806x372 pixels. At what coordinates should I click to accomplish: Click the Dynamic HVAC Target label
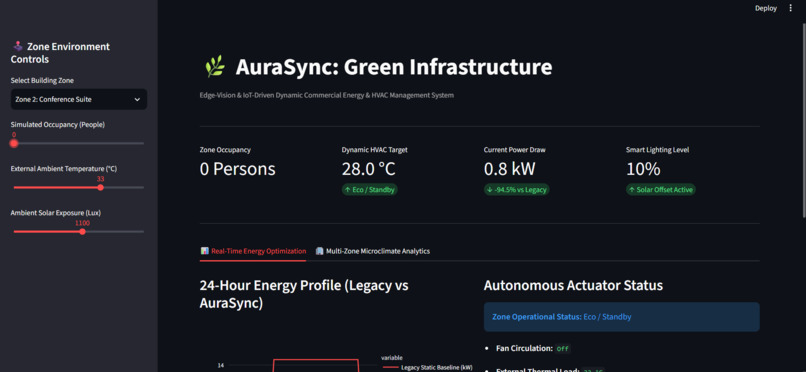pyautogui.click(x=375, y=150)
